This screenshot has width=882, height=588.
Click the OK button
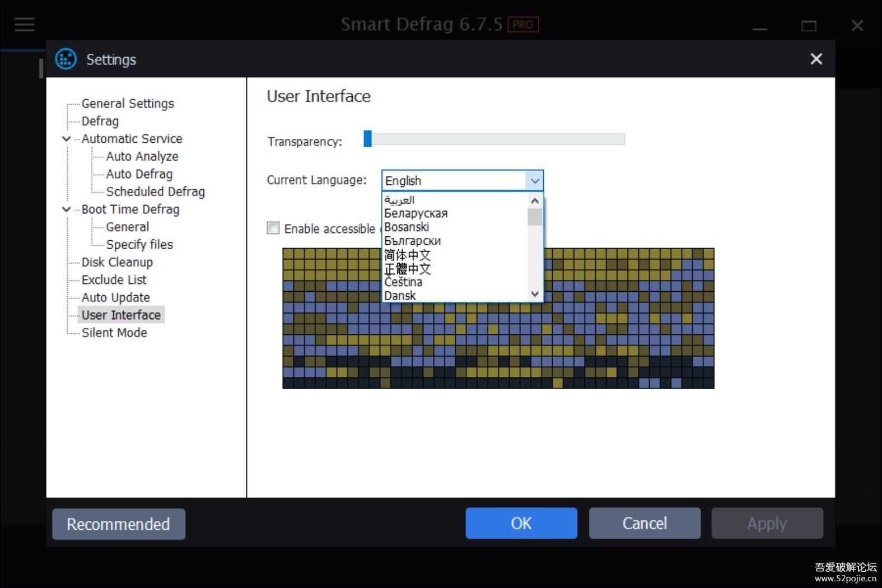pyautogui.click(x=521, y=523)
